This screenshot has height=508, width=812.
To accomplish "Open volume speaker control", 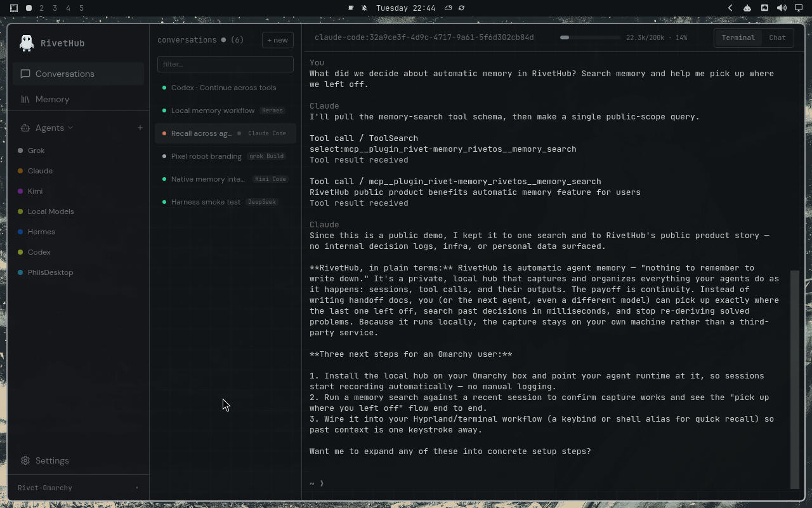I will coord(782,8).
